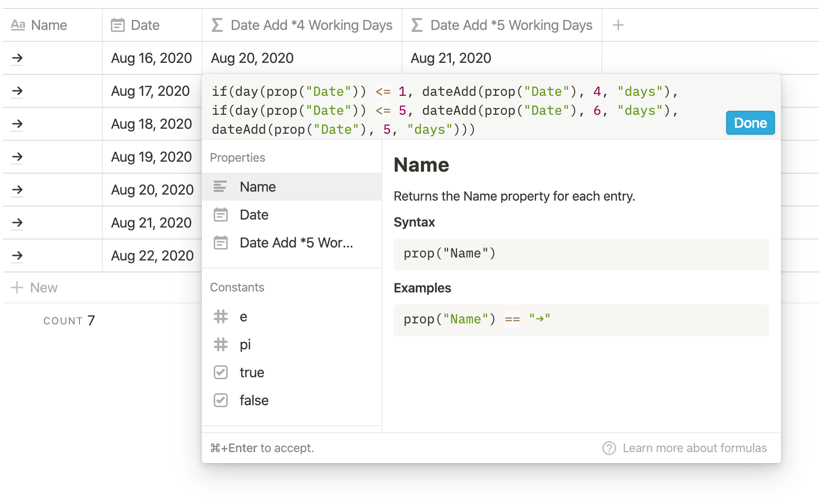Click the hash icon beside constant pi
The image size is (819, 504).
tap(220, 344)
